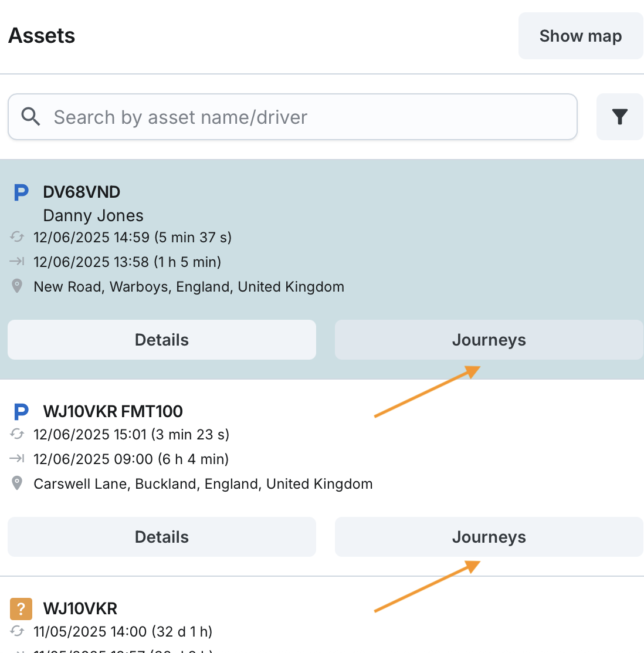Click the magnifier icon in the search bar
This screenshot has height=653, width=644.
[30, 117]
